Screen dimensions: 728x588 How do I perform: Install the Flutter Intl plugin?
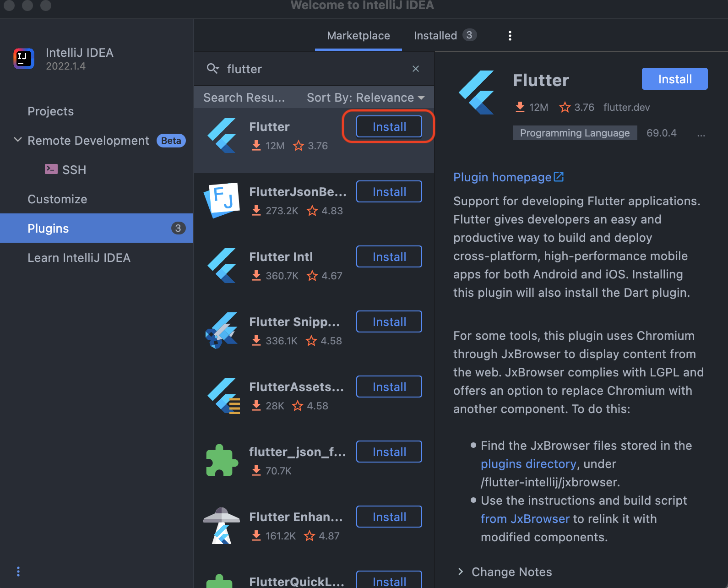pos(389,256)
